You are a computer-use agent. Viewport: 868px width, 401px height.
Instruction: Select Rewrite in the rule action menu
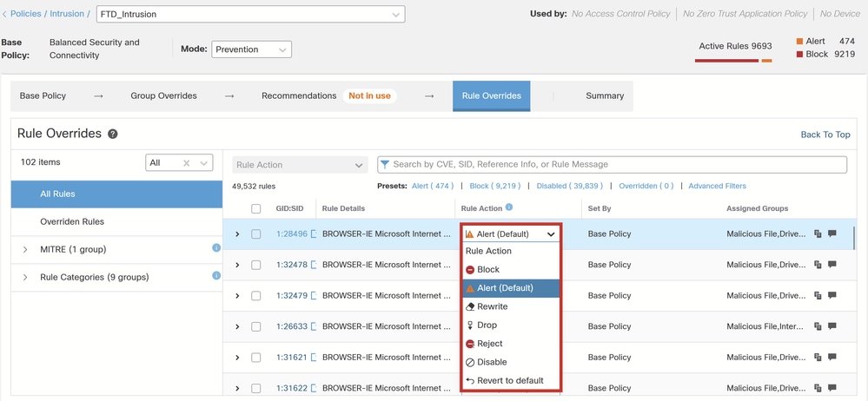(x=511, y=306)
